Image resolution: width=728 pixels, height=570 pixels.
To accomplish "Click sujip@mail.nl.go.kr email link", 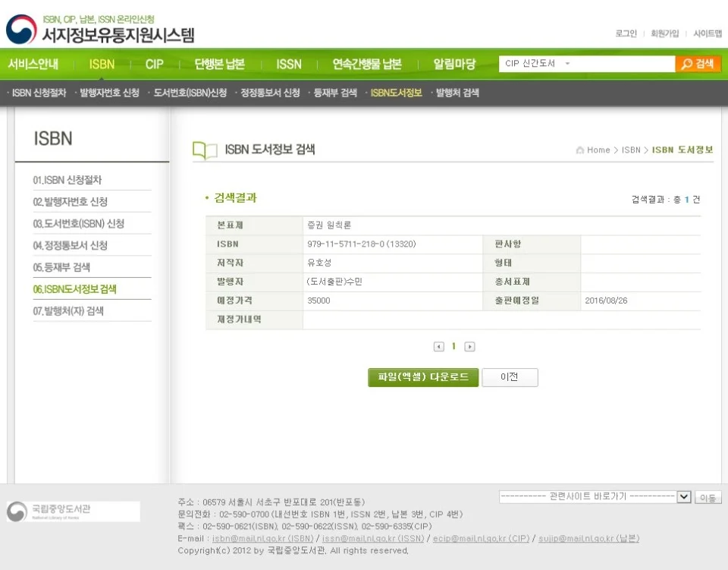I will click(x=588, y=538).
